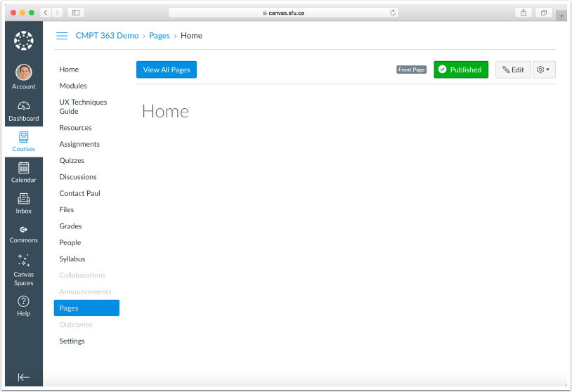Click the browser back arrow

coord(46,13)
